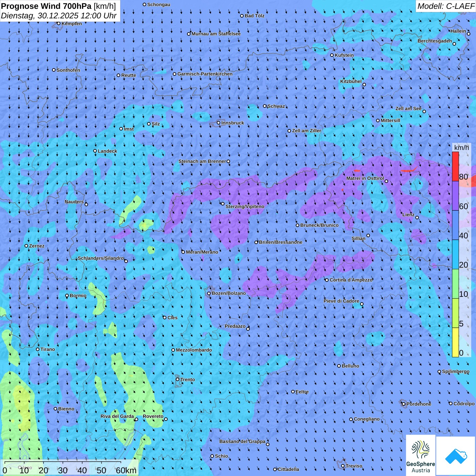476x476 pixels.
Task: Click the Innsbruck city label
Action: 233,123
